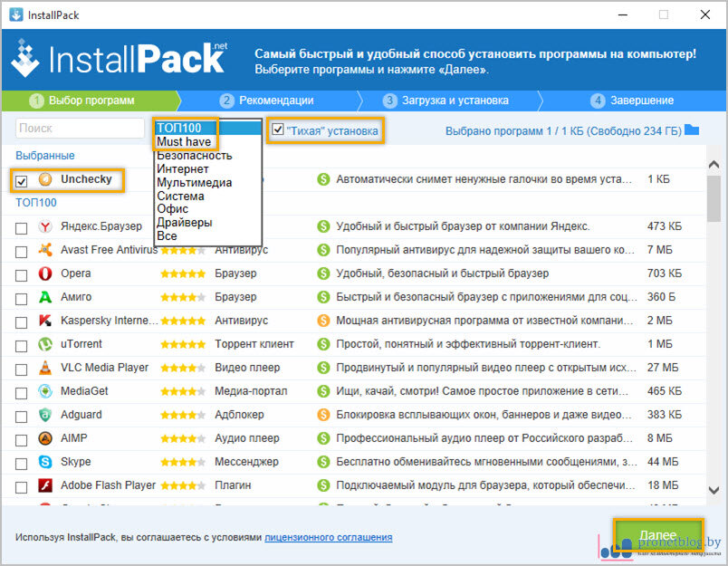Click the Unchecky program icon
The width and height of the screenshot is (728, 566).
click(x=45, y=179)
